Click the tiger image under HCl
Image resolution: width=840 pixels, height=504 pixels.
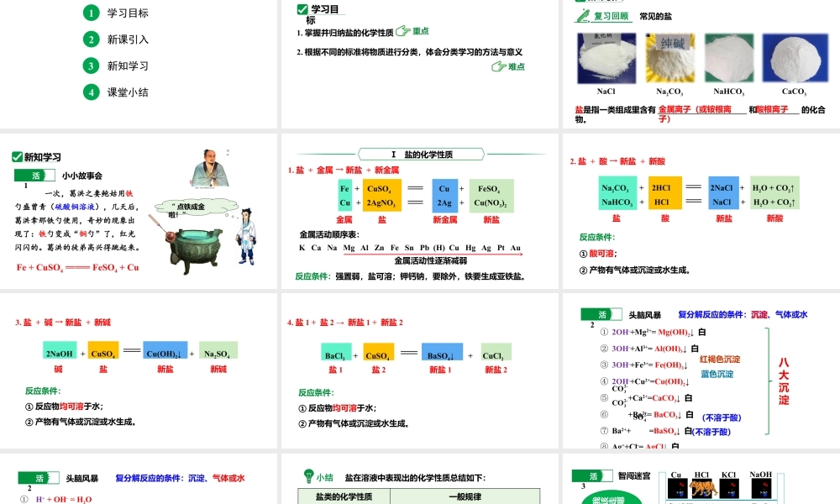(x=702, y=486)
